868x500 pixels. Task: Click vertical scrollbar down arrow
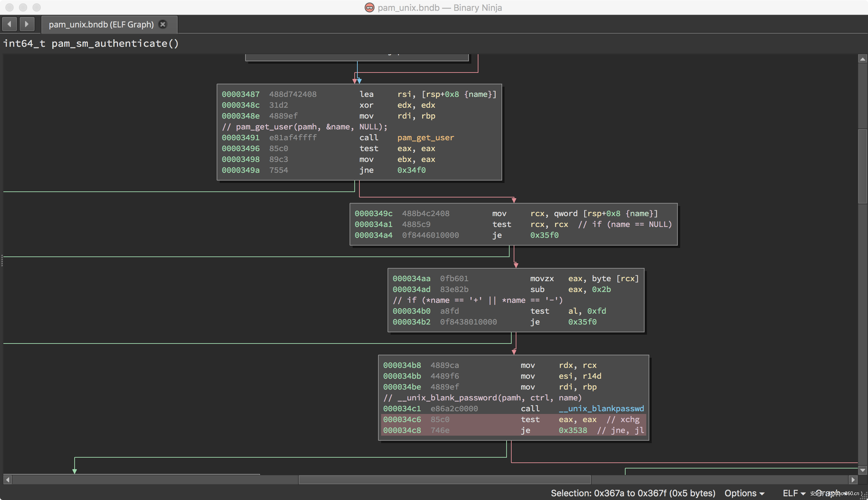coord(862,470)
